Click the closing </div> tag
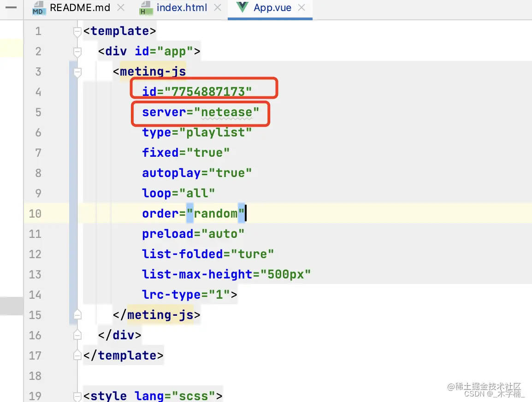The image size is (532, 402). (119, 335)
